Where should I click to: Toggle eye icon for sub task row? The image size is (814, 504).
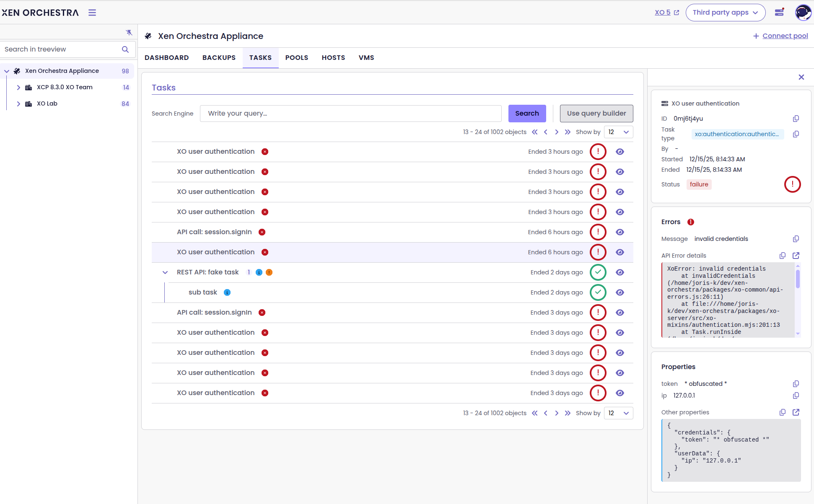click(620, 292)
